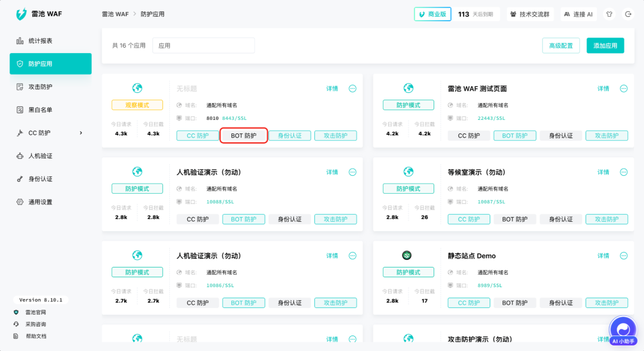The image size is (644, 351).
Task: Open more options menu on 等候室演示 card
Action: 624,172
